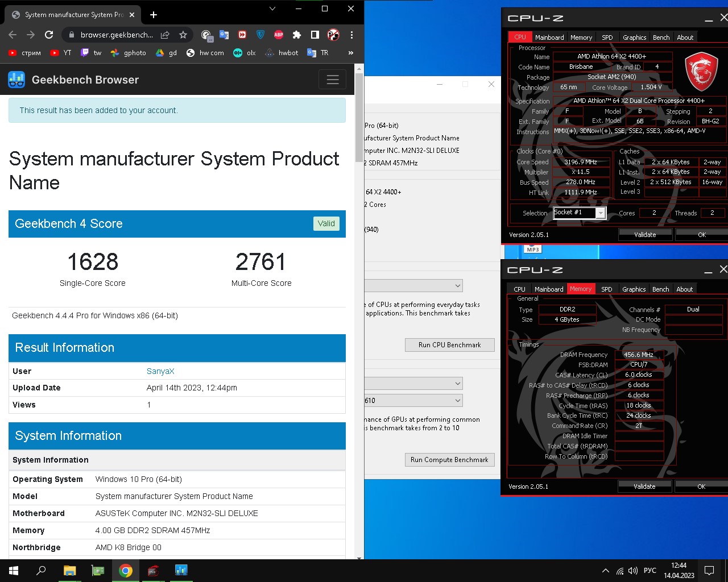Bookmark this page with the star icon

click(183, 35)
